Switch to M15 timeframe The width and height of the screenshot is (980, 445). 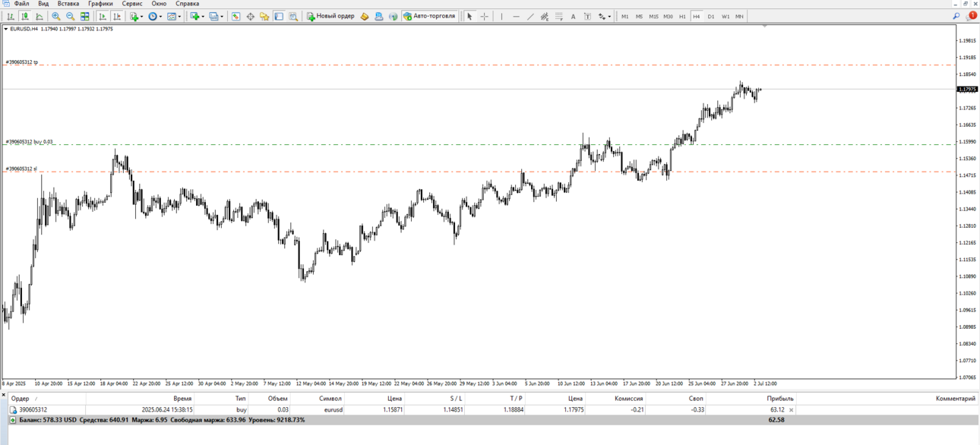[x=653, y=16]
